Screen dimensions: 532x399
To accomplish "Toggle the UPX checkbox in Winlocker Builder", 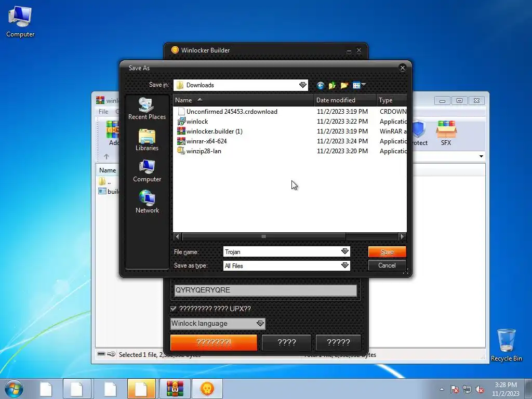I will point(174,309).
